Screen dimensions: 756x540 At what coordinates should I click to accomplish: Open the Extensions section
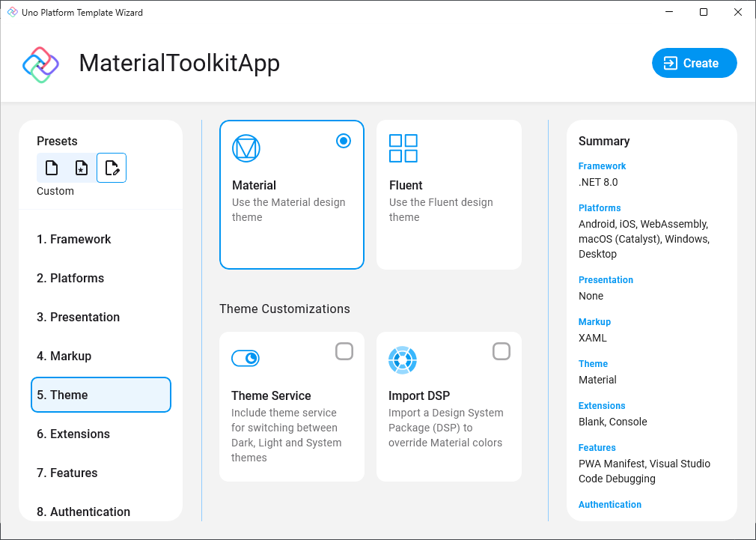[x=72, y=434]
